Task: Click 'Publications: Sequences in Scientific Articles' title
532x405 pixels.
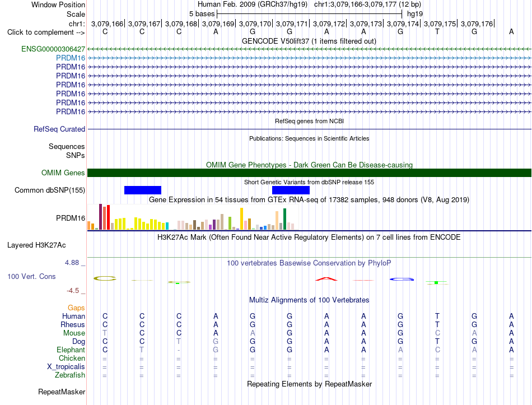Action: (309, 138)
